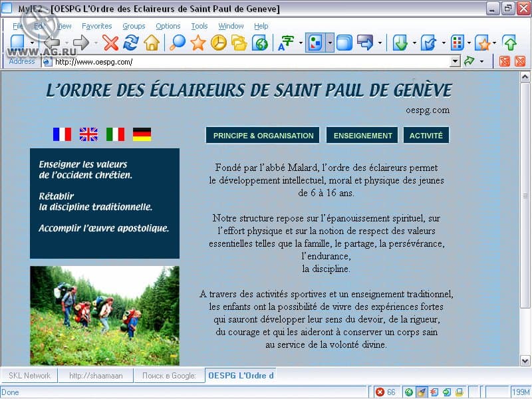Choose the Italian flag language link
Image resolution: width=532 pixels, height=399 pixels.
point(115,134)
